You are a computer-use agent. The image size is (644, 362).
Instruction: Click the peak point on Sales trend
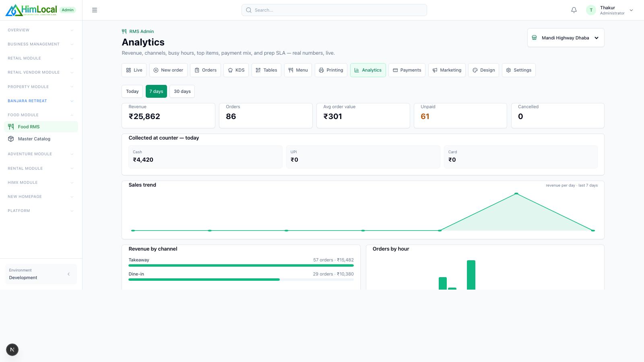pos(516,194)
